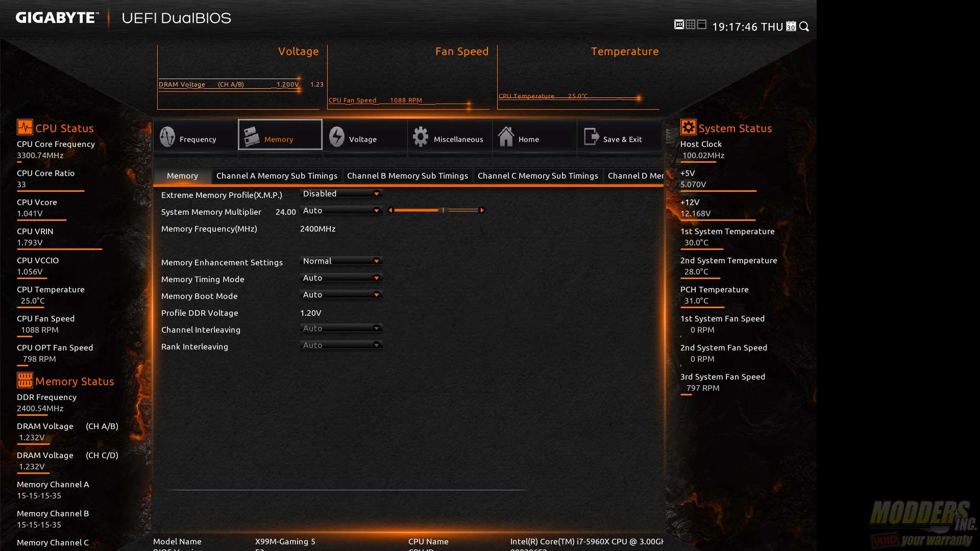This screenshot has height=551, width=980.
Task: Click the Fan Speed graph heading
Action: (462, 51)
